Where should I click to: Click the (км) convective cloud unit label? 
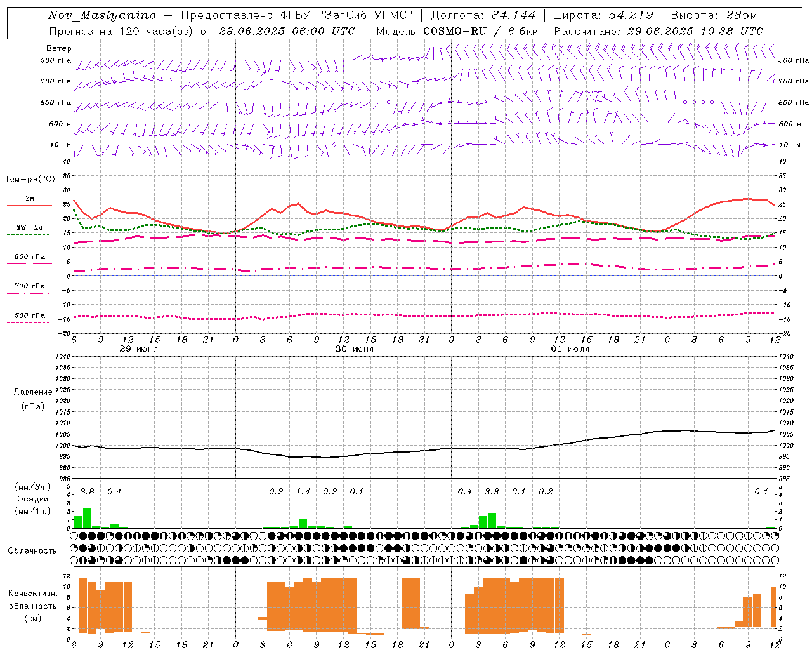pos(33,618)
